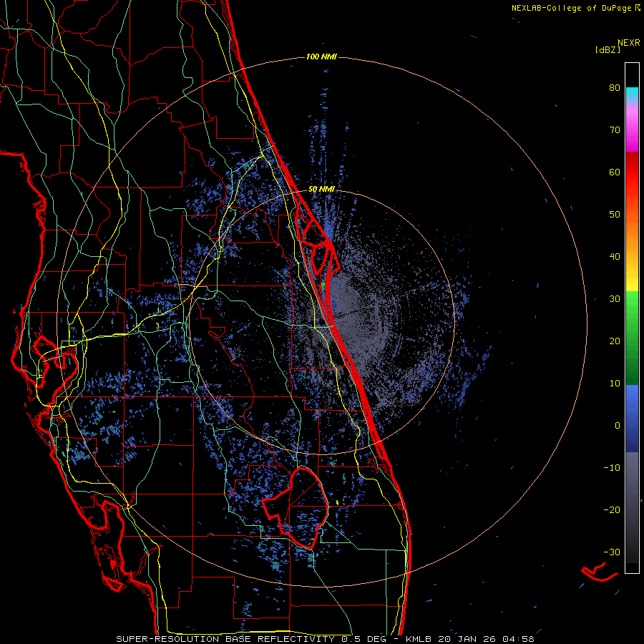Click the KMLB station identifier in the caption
The width and height of the screenshot is (644, 644).
coord(420,639)
